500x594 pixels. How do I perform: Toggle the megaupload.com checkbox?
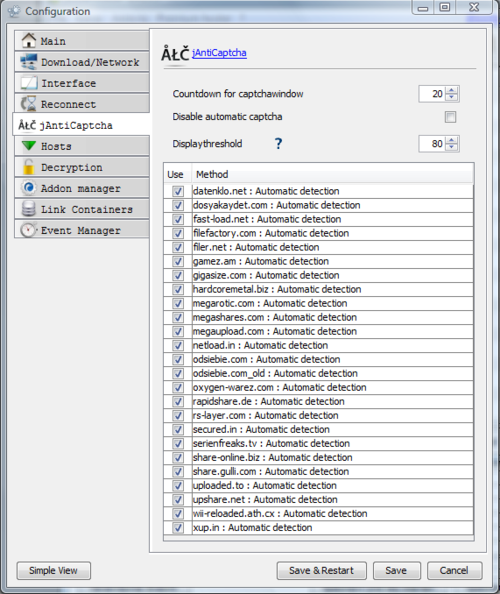point(178,331)
